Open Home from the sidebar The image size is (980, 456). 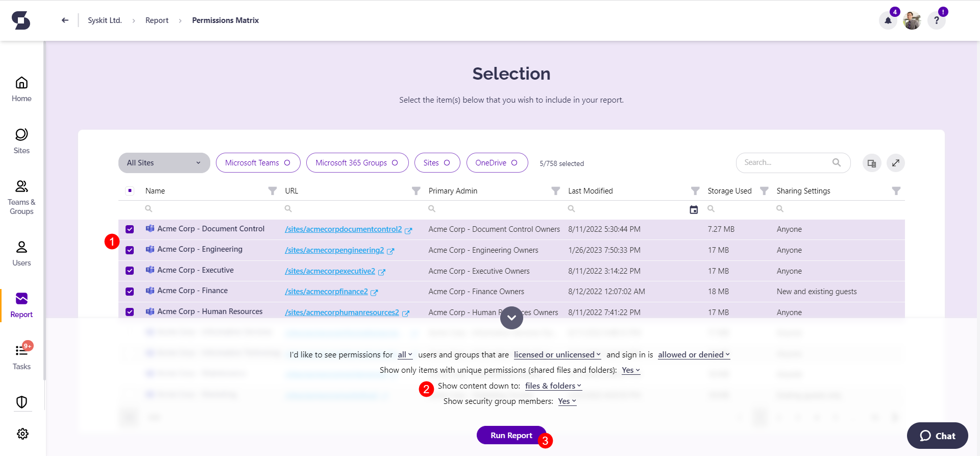click(x=21, y=89)
